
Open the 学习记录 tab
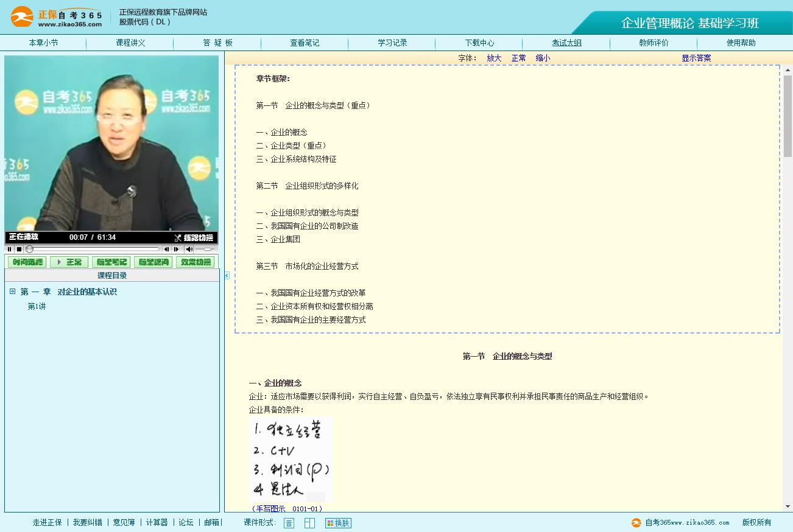392,43
